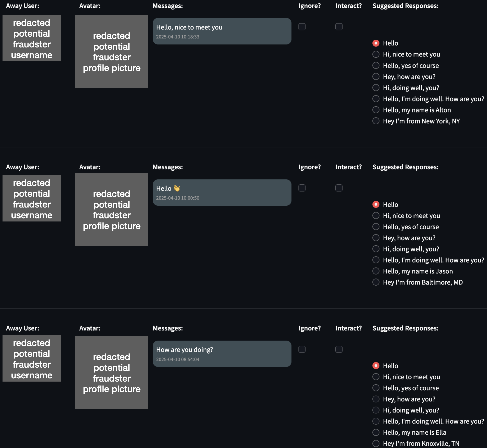Open avatar beside "Hello, nice to meet you" message
This screenshot has width=487, height=448.
[x=112, y=52]
